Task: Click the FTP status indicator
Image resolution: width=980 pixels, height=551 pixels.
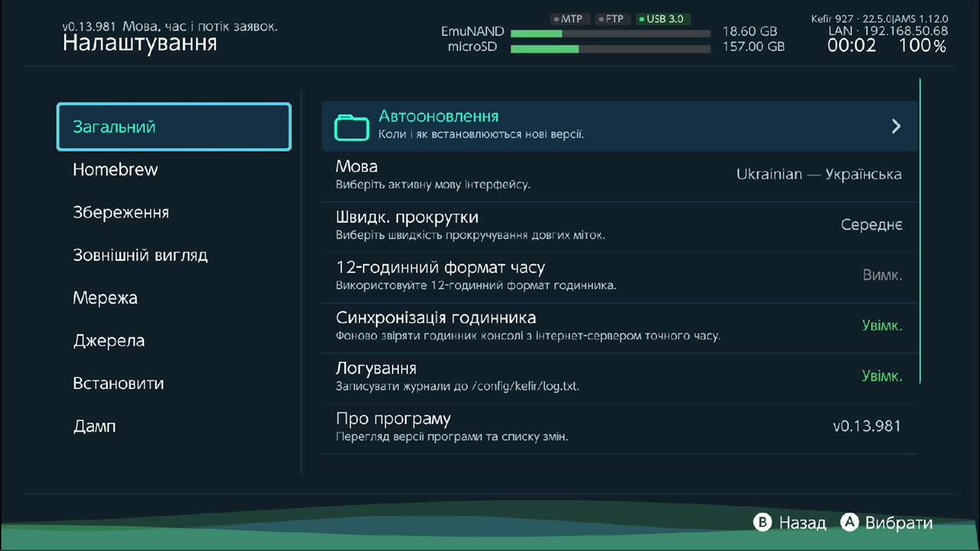Action: tap(612, 19)
